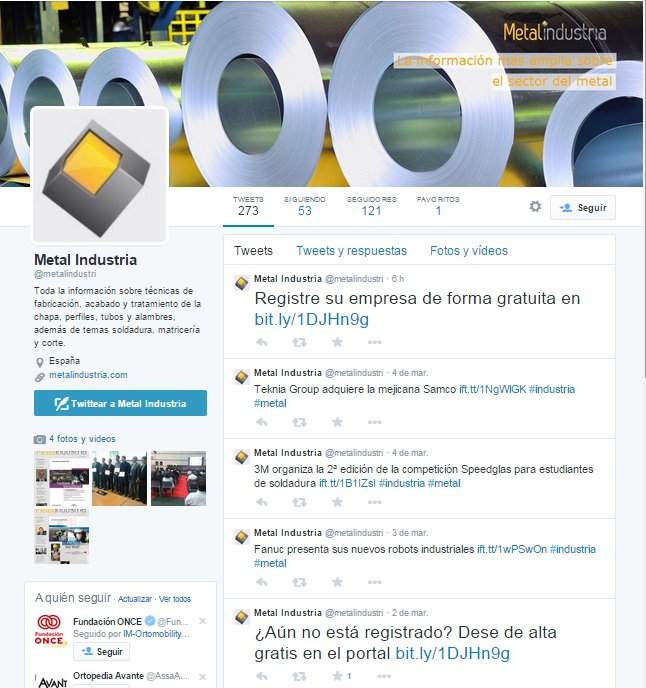
Task: Dismiss the Fundación ONCE suggestion
Action: click(x=202, y=621)
